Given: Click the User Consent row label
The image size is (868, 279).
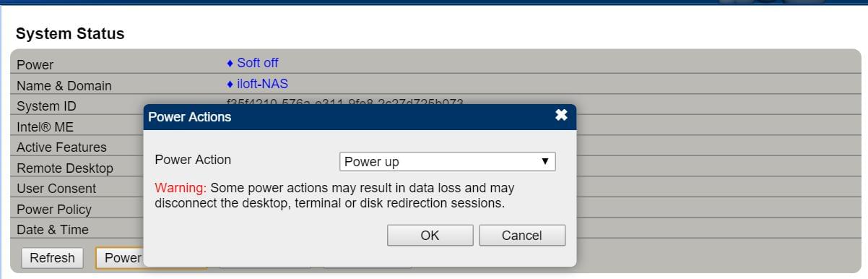Looking at the screenshot, I should coord(56,189).
